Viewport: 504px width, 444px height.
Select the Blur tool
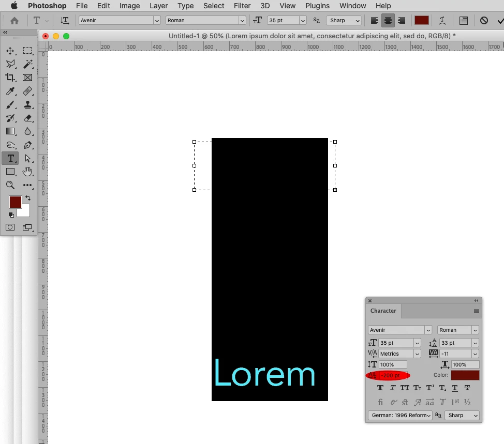point(27,131)
